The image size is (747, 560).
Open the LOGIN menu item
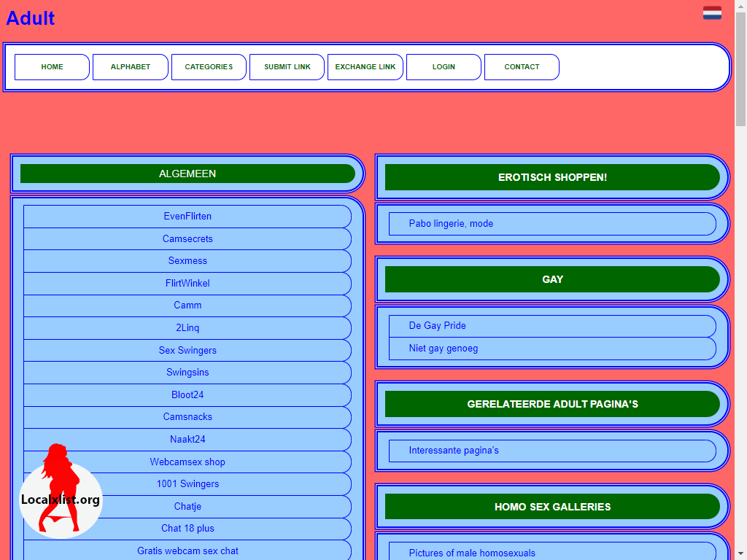(444, 67)
